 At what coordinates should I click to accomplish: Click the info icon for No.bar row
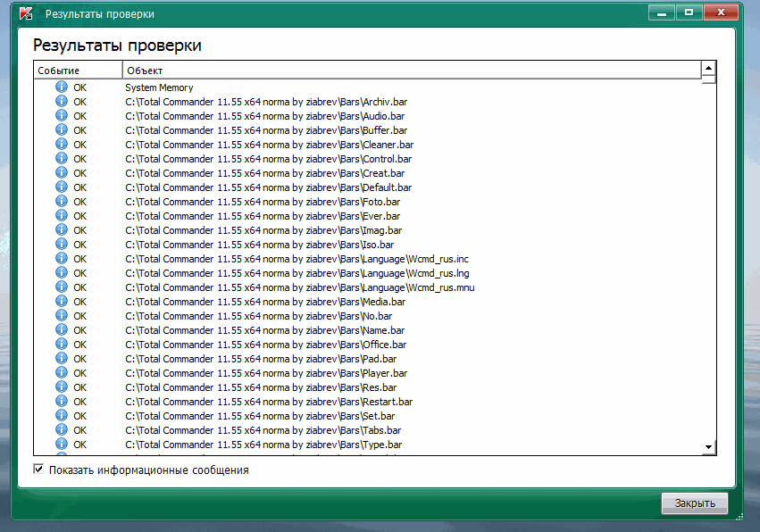(x=62, y=315)
